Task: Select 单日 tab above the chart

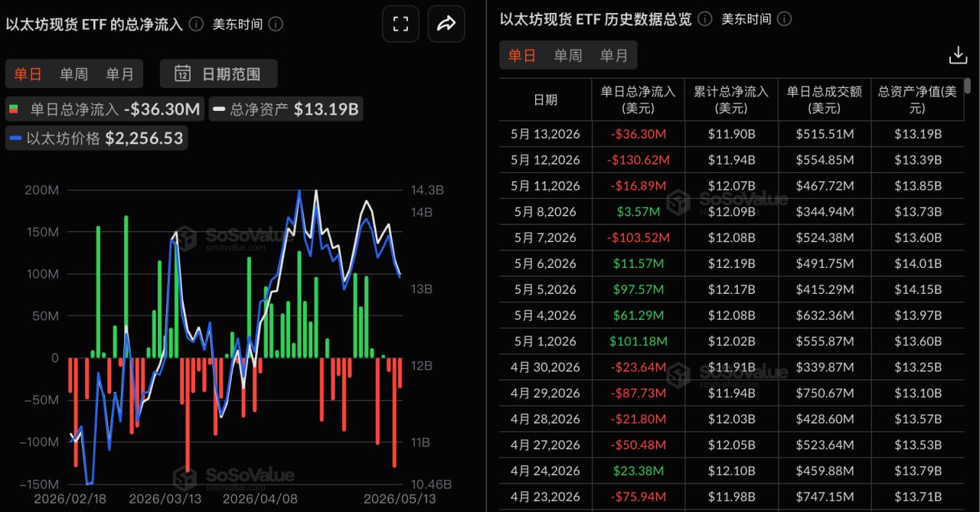Action: tap(28, 74)
